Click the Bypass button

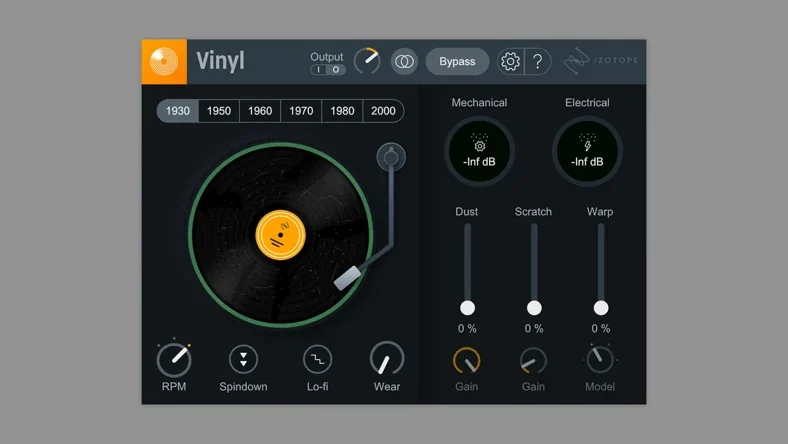click(x=457, y=61)
